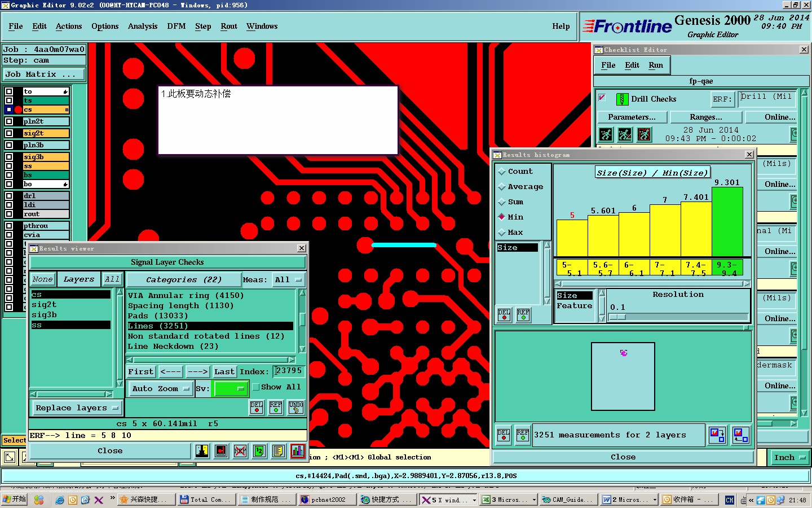812x508 pixels.
Task: Click the Windows Start button
Action: point(15,500)
